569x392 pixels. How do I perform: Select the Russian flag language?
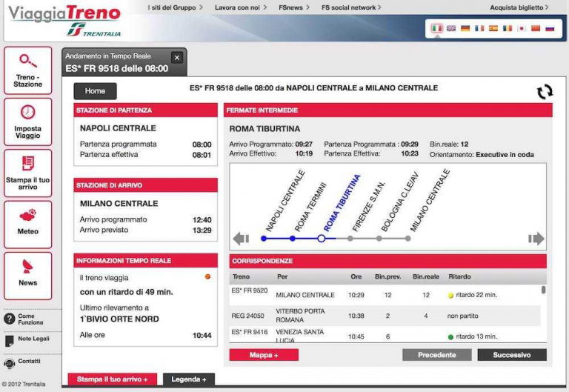point(550,28)
